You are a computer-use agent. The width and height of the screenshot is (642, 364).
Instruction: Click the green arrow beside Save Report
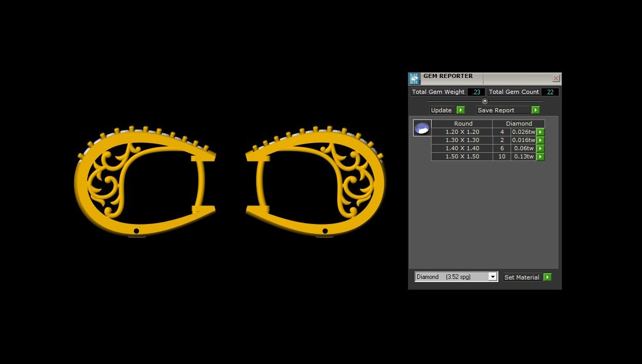tap(535, 110)
